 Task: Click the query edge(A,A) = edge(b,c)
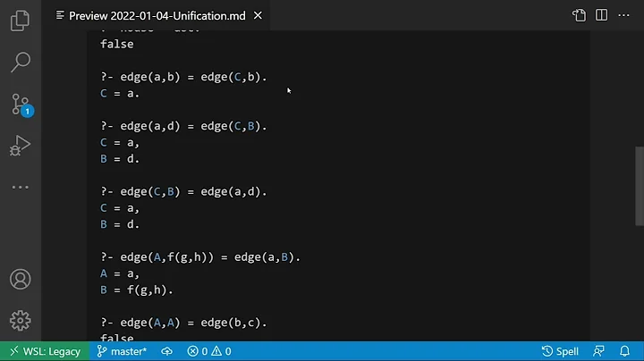183,323
